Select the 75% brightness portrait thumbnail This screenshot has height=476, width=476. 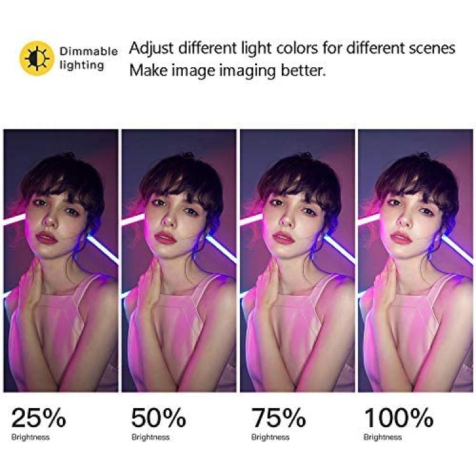tap(297, 260)
